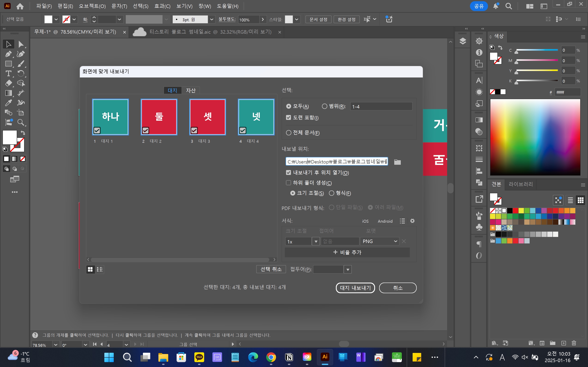Uncheck the 도련 포함 checkbox
Image resolution: width=588 pixels, height=367 pixels.
tap(288, 117)
